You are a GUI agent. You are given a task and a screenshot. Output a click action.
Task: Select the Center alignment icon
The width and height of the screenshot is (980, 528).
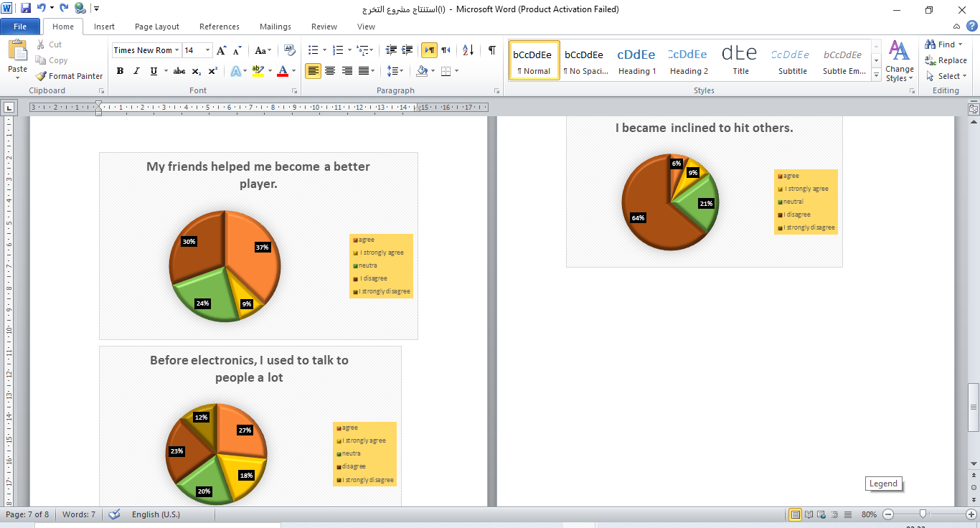tap(329, 71)
